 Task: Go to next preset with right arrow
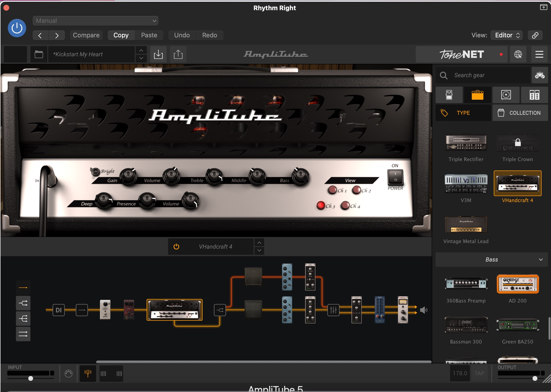pos(57,35)
